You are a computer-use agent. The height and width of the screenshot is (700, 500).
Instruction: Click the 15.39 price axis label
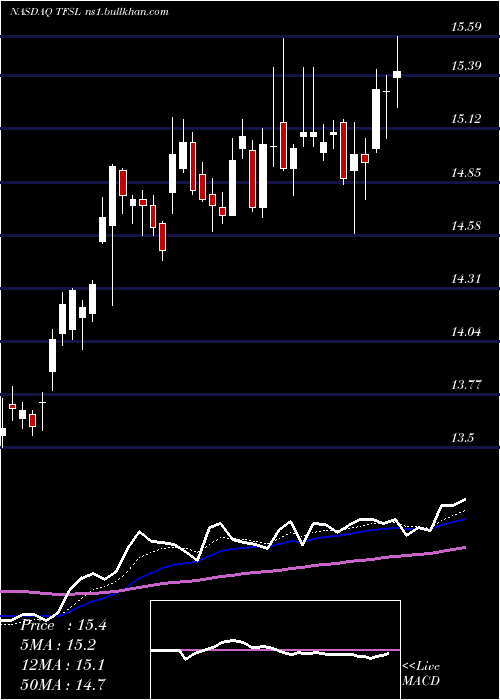[466, 66]
